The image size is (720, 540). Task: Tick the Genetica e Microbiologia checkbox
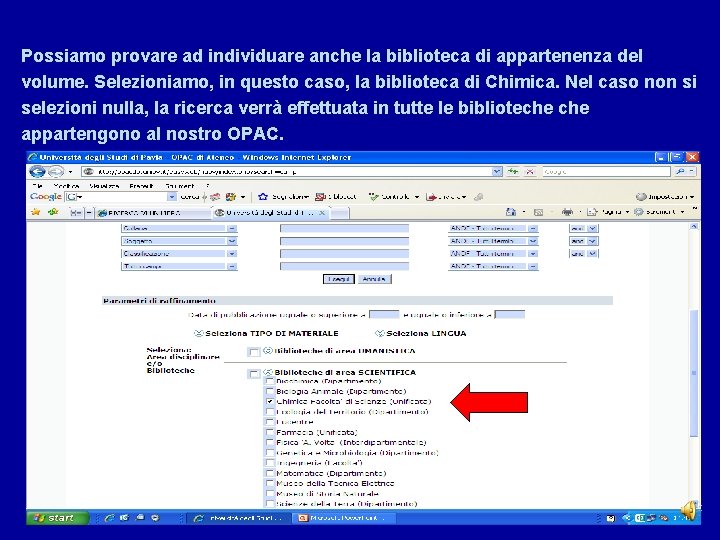(x=270, y=453)
